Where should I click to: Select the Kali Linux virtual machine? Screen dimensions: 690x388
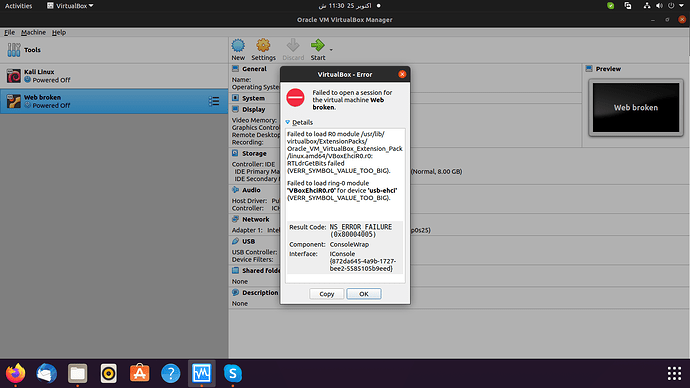click(114, 76)
